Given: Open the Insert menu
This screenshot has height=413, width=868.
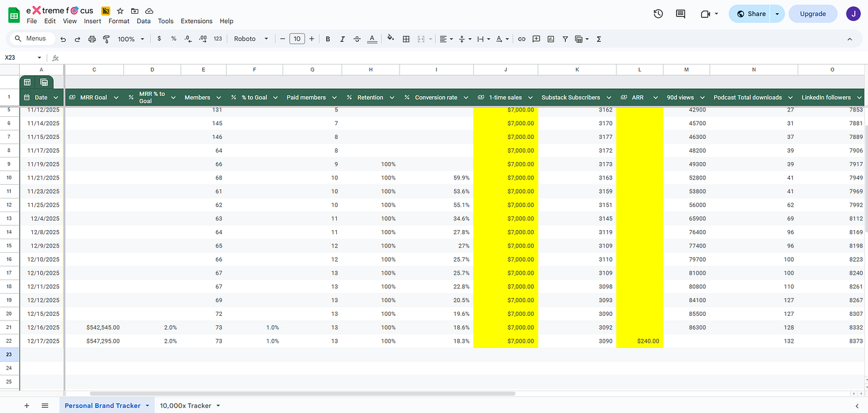Looking at the screenshot, I should coord(92,21).
